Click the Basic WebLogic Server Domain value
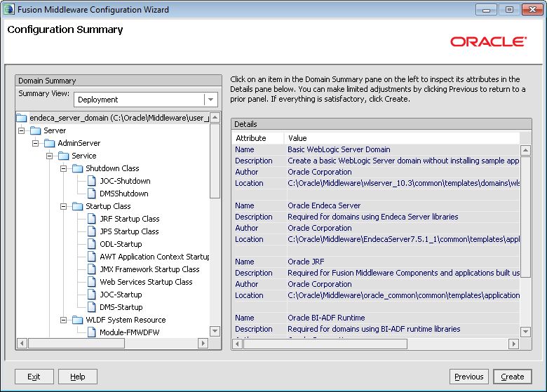547x392 pixels. (x=339, y=149)
